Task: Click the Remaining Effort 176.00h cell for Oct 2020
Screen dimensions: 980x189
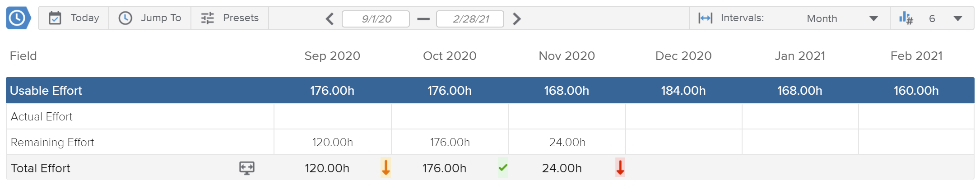Action: (450, 143)
